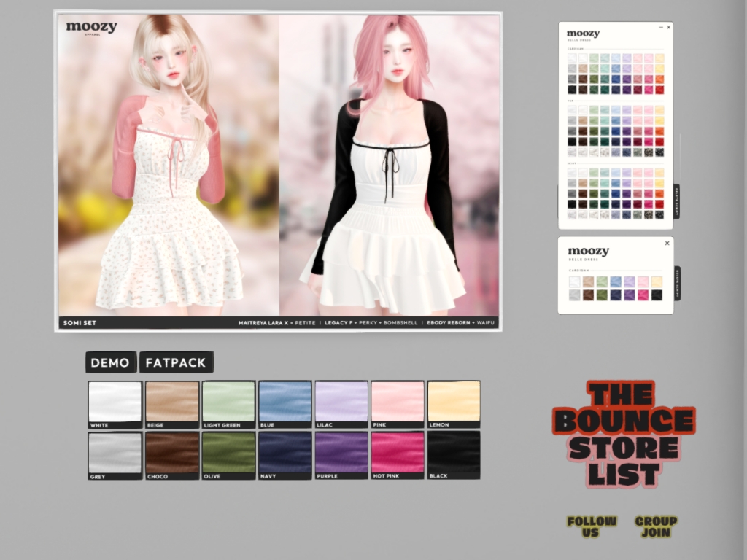Close the large Belle Dress HUD
The height and width of the screenshot is (560, 747).
pyautogui.click(x=668, y=28)
